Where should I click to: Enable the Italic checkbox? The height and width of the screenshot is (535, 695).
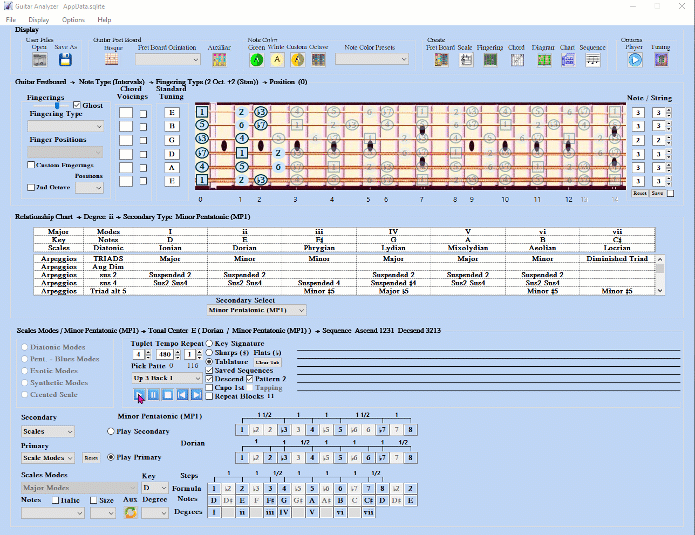[55, 500]
